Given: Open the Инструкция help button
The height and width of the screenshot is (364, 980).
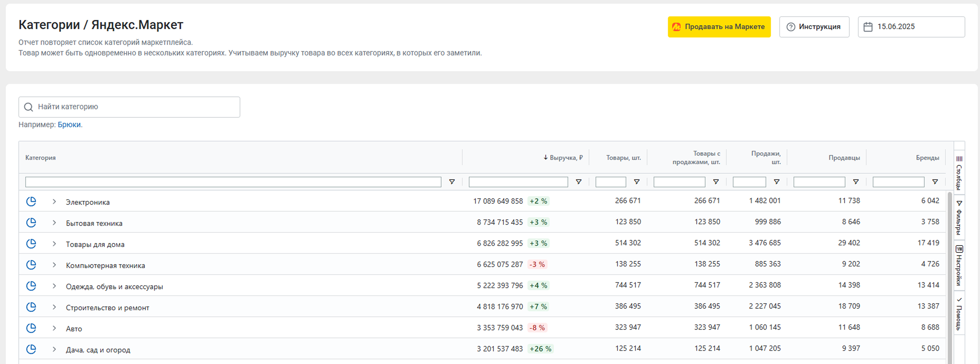Looking at the screenshot, I should point(814,27).
